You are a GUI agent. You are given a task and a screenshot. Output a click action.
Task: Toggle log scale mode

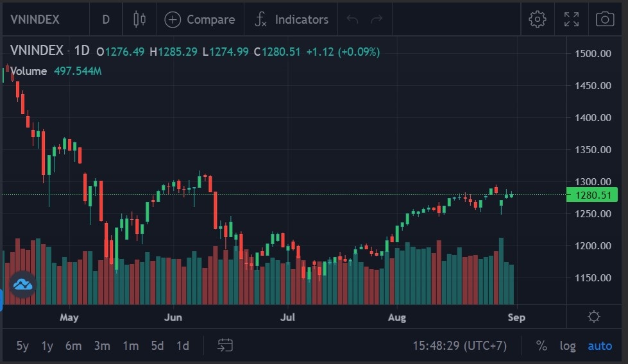tap(568, 345)
